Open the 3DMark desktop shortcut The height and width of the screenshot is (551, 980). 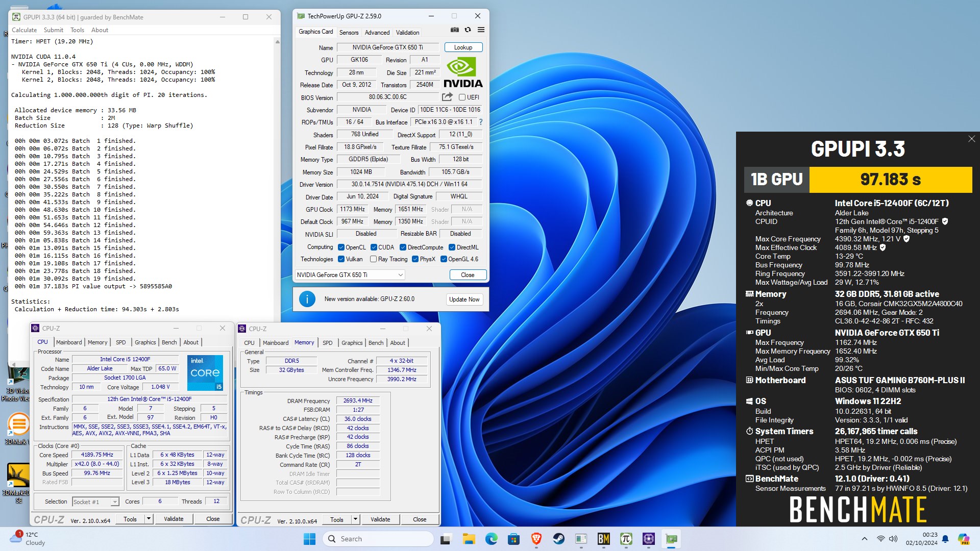coord(18,428)
